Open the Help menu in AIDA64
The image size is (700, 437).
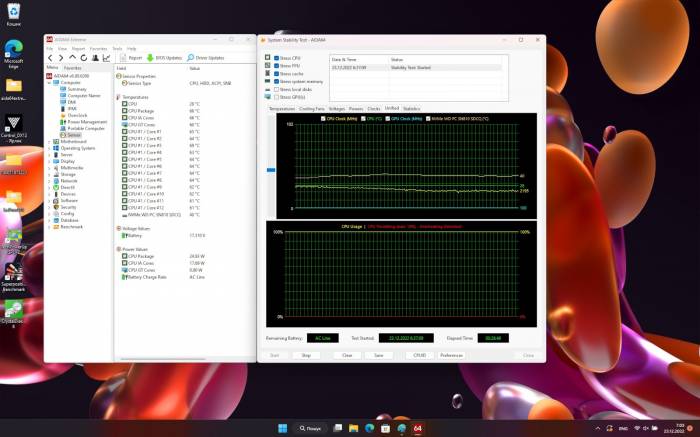[131, 49]
